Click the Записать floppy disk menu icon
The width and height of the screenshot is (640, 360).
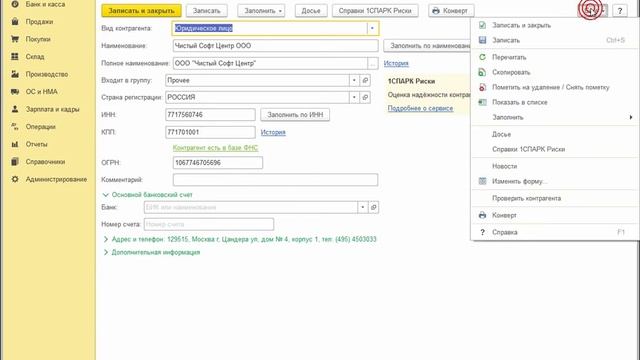(x=482, y=40)
